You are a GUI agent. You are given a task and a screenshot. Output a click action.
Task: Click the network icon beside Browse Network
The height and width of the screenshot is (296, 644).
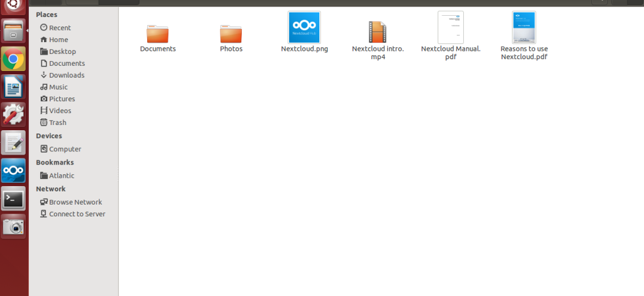tap(43, 202)
